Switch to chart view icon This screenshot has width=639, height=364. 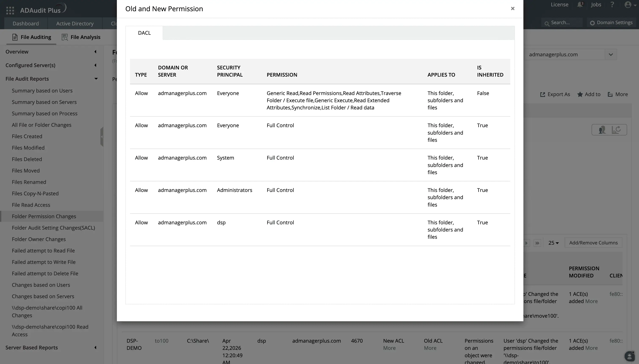(616, 130)
